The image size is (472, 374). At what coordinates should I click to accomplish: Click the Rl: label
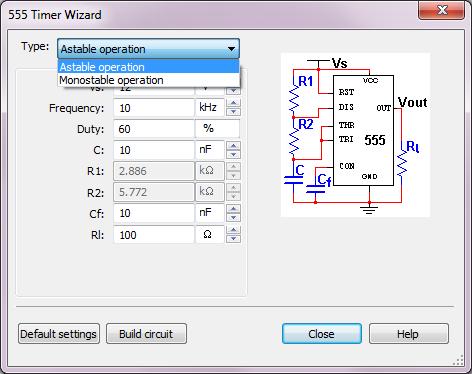pos(98,235)
